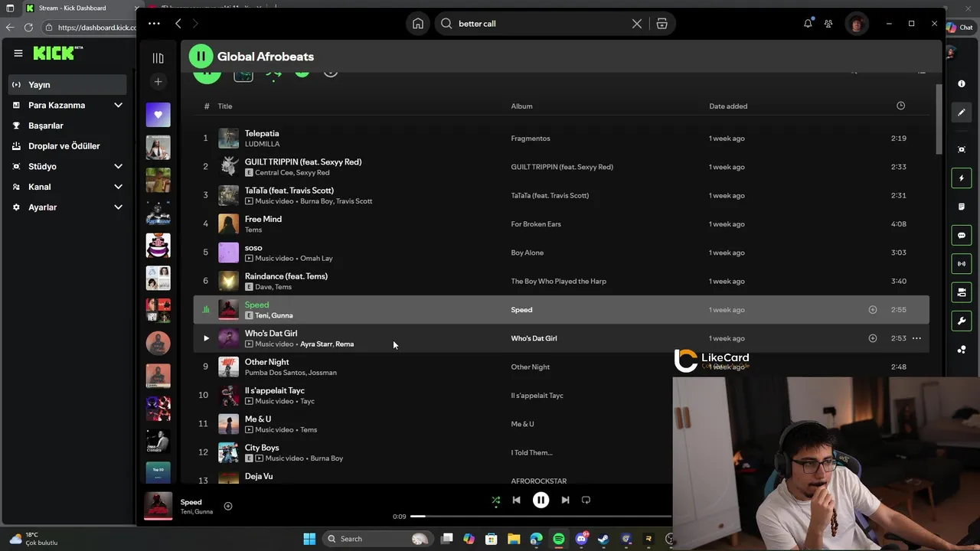Click Spotify tracklist vertical scrollbar

pyautogui.click(x=939, y=119)
